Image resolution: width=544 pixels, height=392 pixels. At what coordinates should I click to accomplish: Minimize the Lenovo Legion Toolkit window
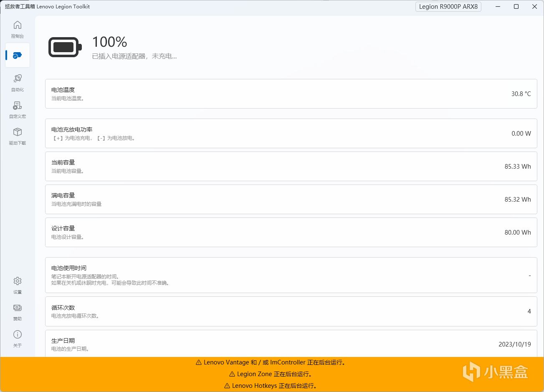click(x=498, y=7)
